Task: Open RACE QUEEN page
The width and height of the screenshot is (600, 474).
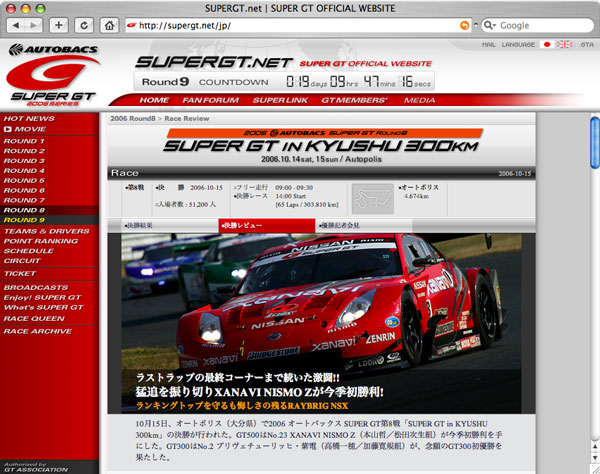Action: 34,318
